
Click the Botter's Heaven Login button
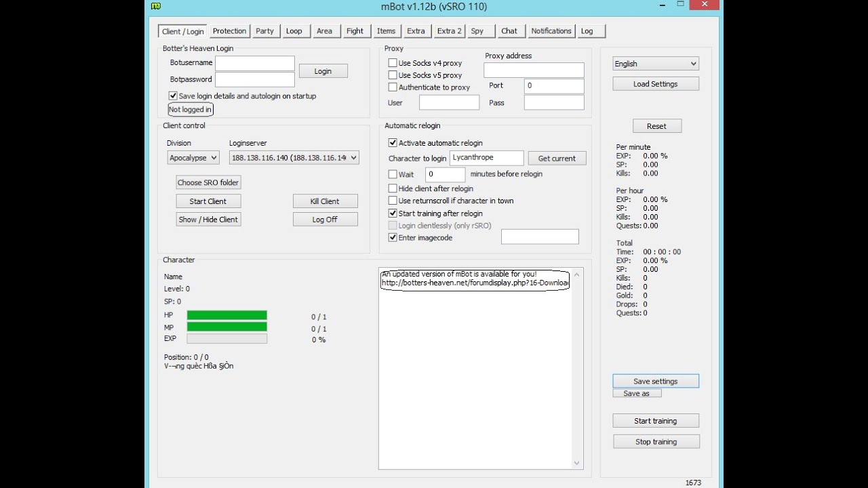click(x=323, y=71)
